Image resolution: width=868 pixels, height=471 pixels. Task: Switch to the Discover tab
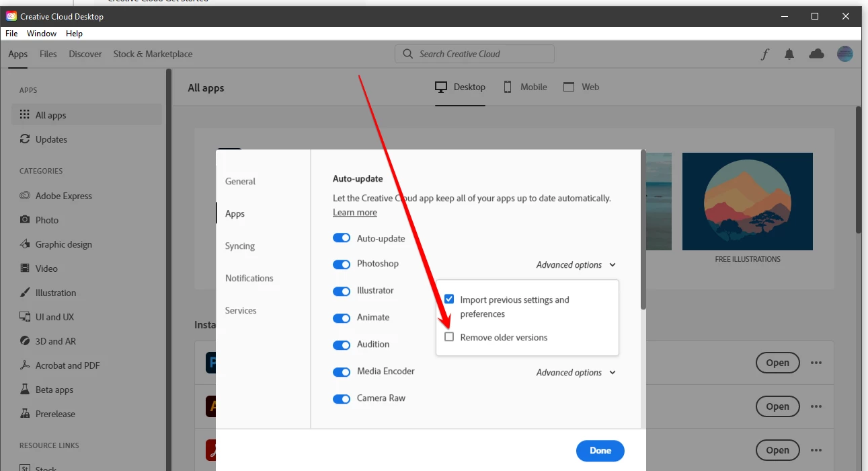tap(85, 54)
